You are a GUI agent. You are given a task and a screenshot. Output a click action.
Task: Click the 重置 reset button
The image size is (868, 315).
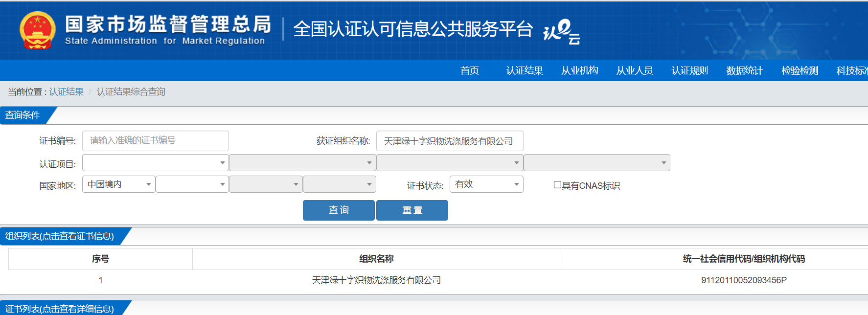[412, 210]
